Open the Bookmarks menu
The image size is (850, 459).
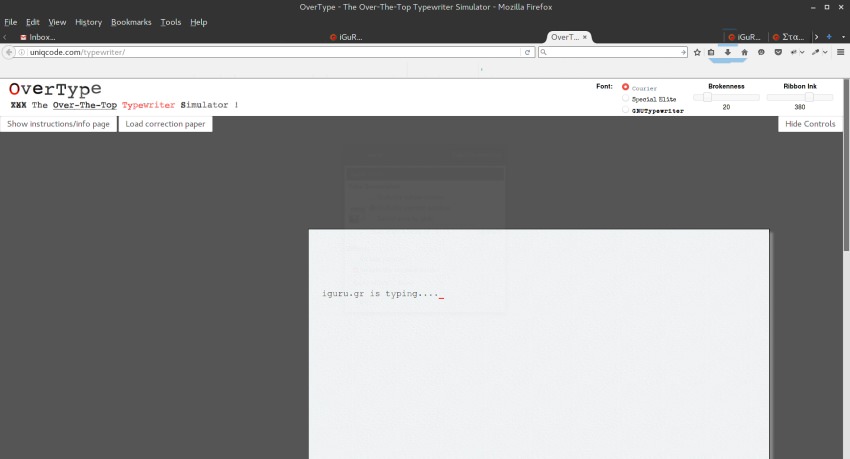[131, 22]
